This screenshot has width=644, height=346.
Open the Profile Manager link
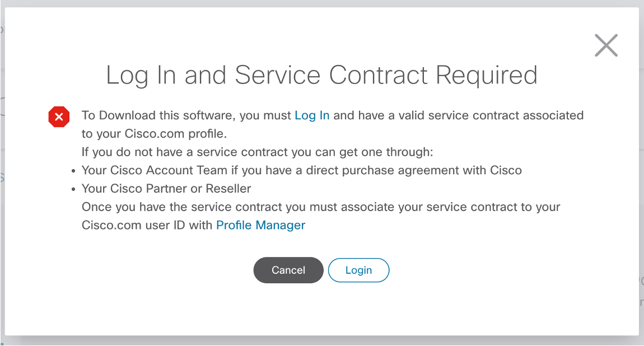click(x=261, y=225)
